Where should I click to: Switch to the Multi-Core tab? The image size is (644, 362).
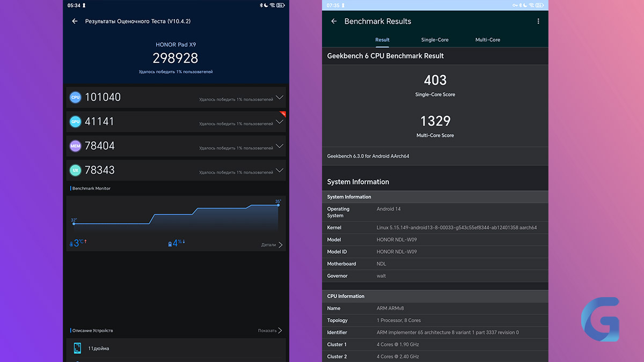488,40
